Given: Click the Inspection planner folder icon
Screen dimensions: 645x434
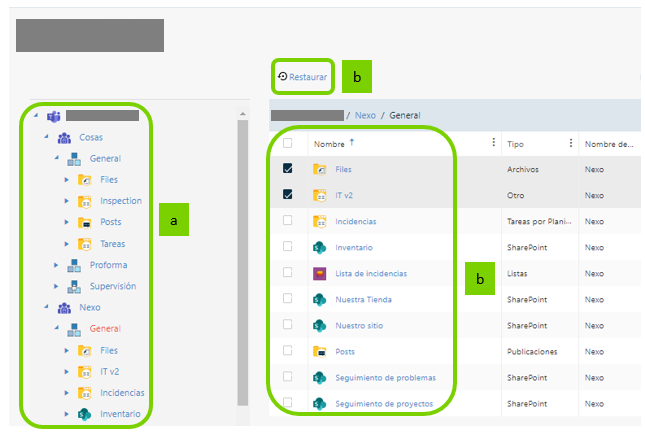Looking at the screenshot, I should click(85, 201).
